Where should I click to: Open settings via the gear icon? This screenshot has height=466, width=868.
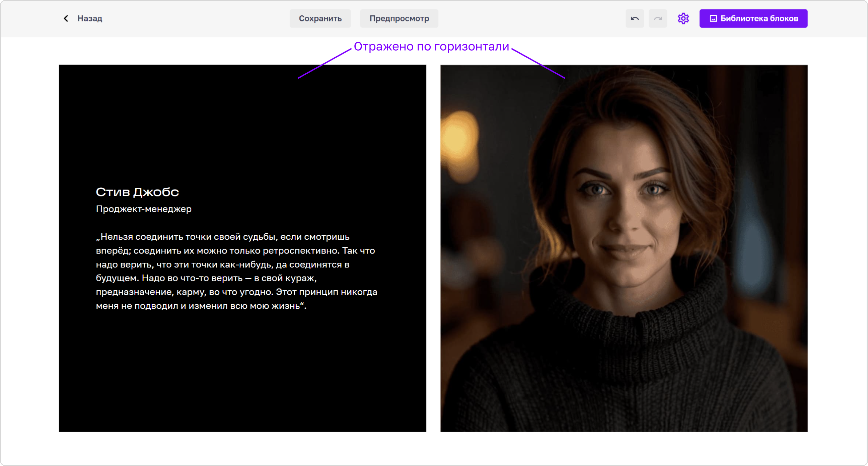683,18
